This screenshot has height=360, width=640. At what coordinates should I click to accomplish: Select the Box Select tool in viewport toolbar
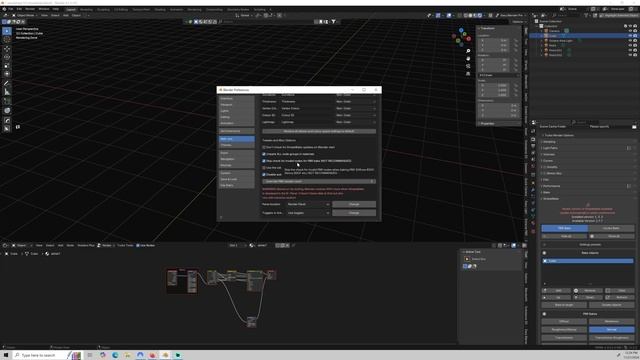pos(7,31)
